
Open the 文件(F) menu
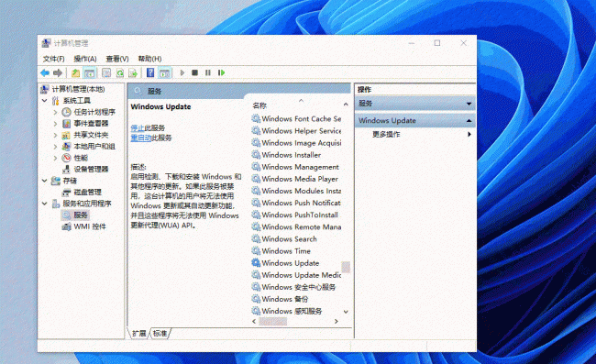(53, 59)
